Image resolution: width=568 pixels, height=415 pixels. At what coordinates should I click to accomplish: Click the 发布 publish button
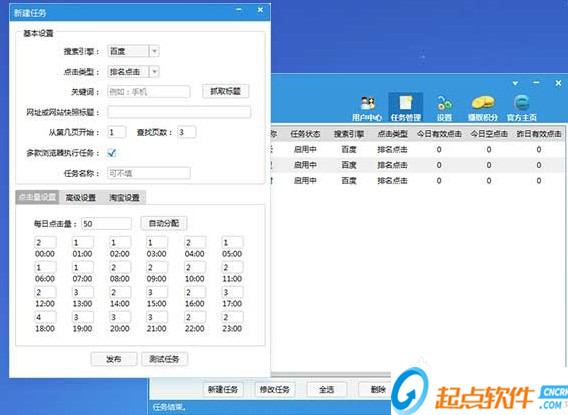114,359
